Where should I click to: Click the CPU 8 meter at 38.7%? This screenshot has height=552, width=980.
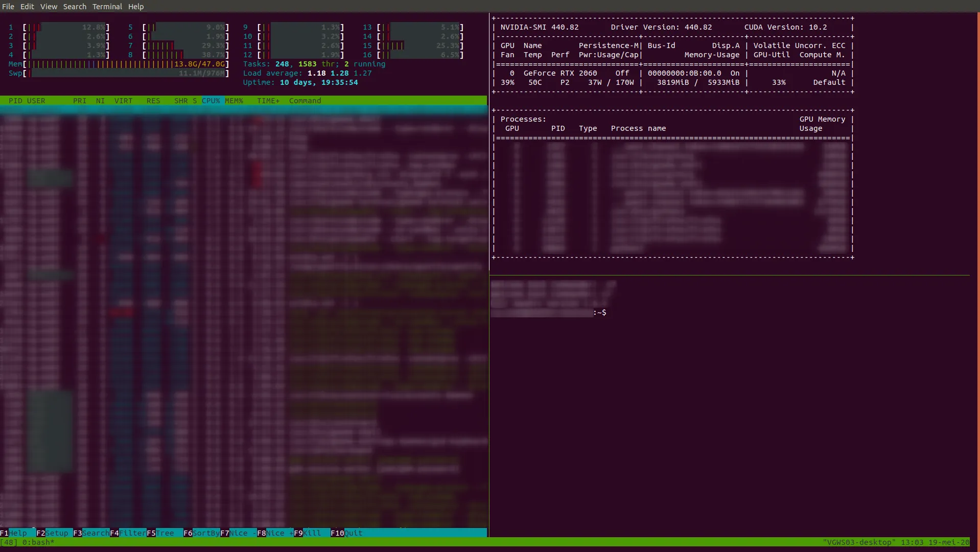pos(179,55)
